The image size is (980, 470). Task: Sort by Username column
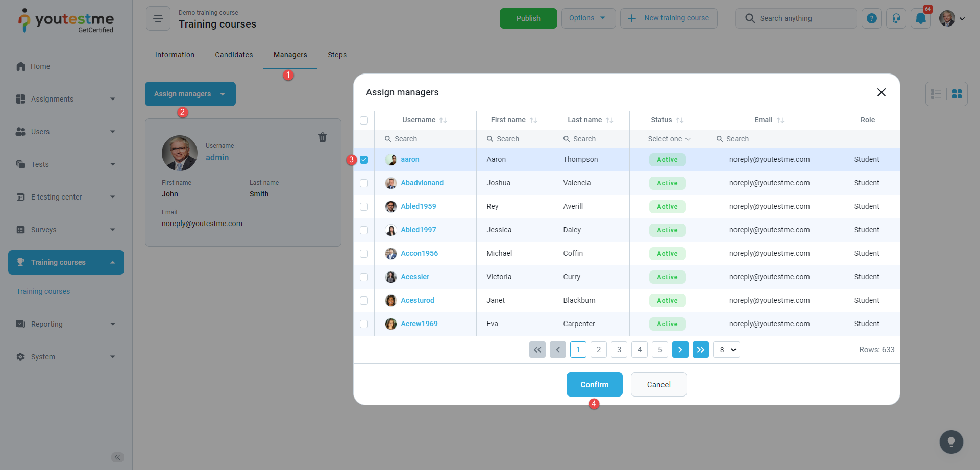point(443,120)
